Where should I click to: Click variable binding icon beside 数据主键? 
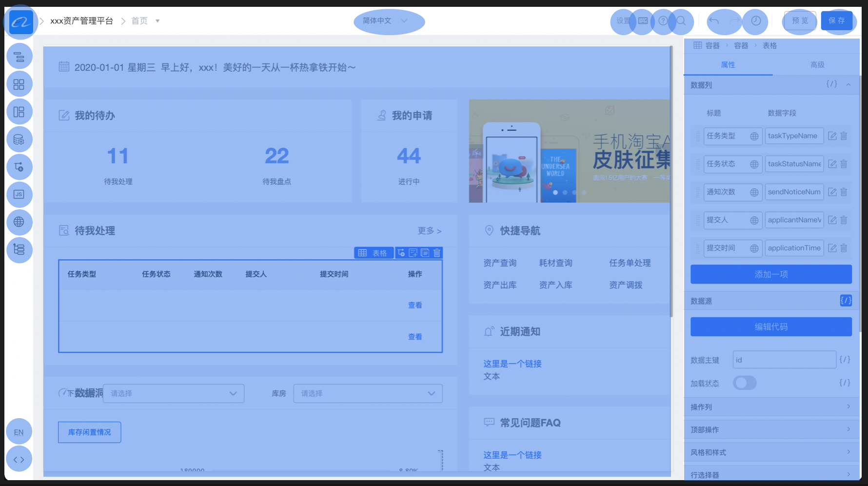(845, 360)
